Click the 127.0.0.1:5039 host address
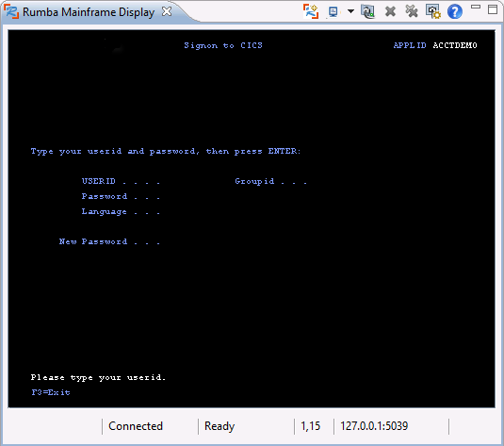Screen dimensions: 504x446 coord(374,426)
